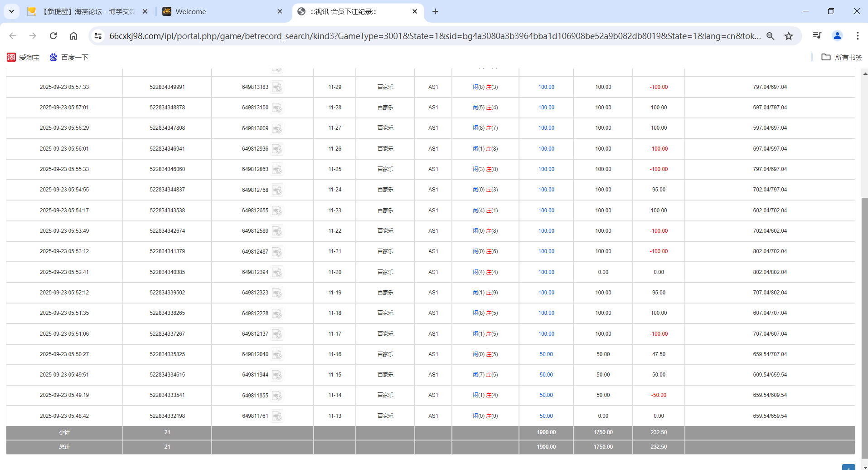Open video replay icon for round 649813183
The width and height of the screenshot is (868, 470).
(277, 87)
